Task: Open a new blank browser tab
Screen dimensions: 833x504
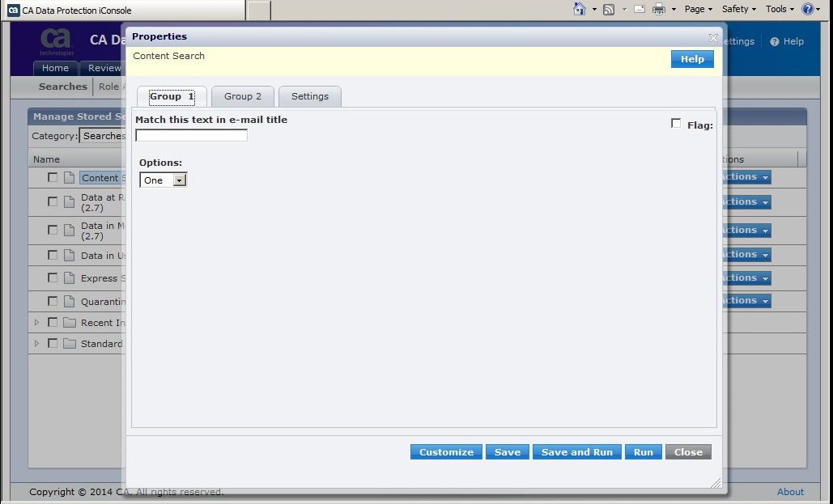Action: pyautogui.click(x=259, y=10)
